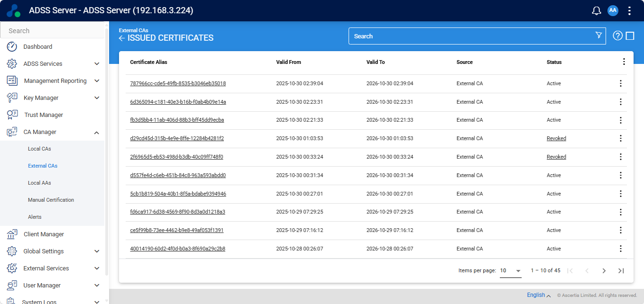The width and height of the screenshot is (644, 304).
Task: Click the AA user avatar
Action: point(613,10)
